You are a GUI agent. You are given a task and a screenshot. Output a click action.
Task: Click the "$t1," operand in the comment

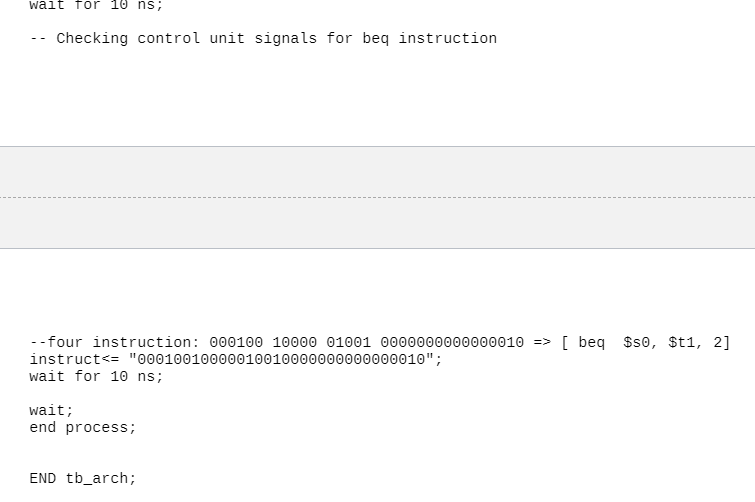[686, 343]
